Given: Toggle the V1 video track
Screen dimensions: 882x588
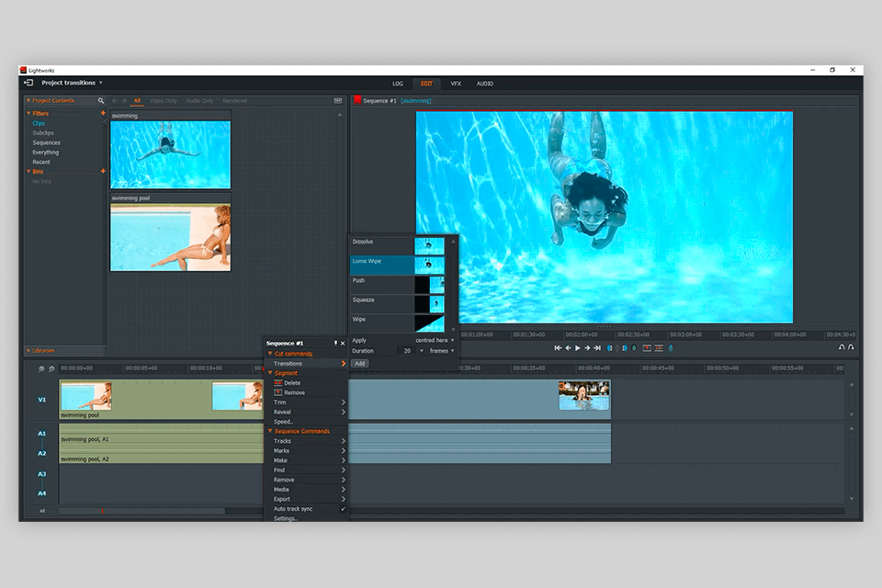Looking at the screenshot, I should [x=41, y=400].
